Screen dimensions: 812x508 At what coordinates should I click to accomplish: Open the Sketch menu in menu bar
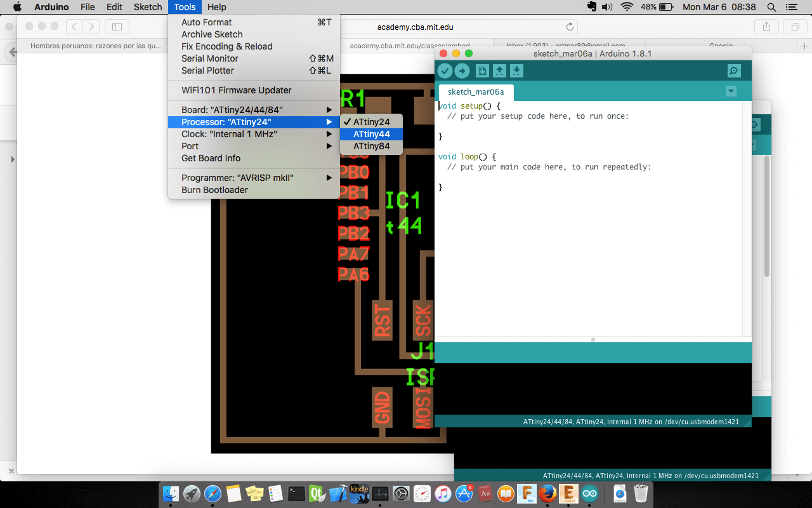148,7
